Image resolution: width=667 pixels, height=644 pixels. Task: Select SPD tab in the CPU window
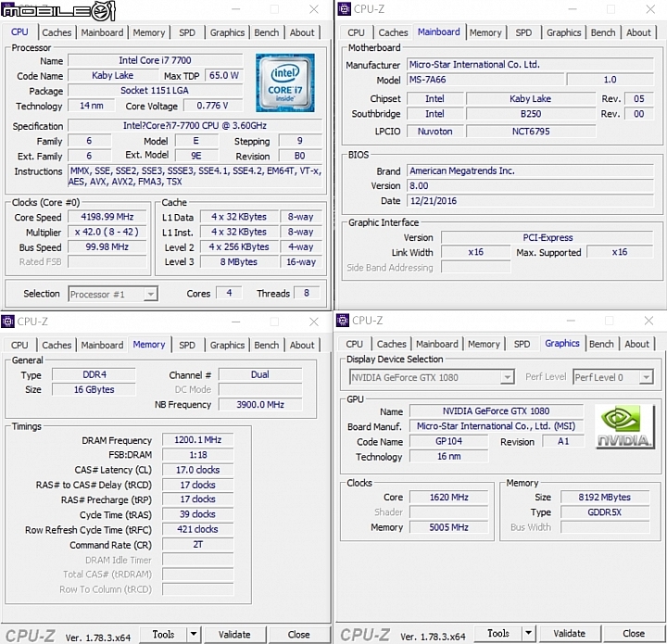(x=187, y=32)
